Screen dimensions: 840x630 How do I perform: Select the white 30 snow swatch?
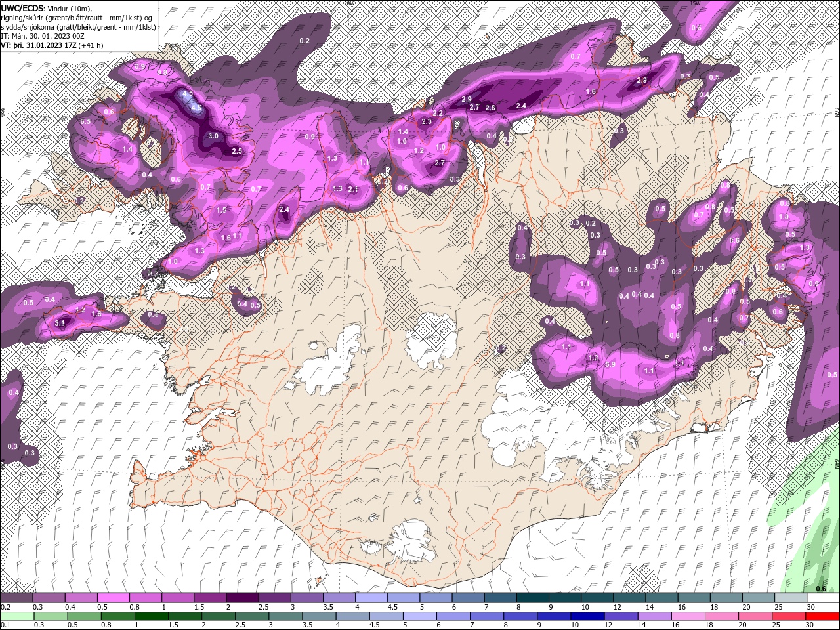pyautogui.click(x=823, y=598)
